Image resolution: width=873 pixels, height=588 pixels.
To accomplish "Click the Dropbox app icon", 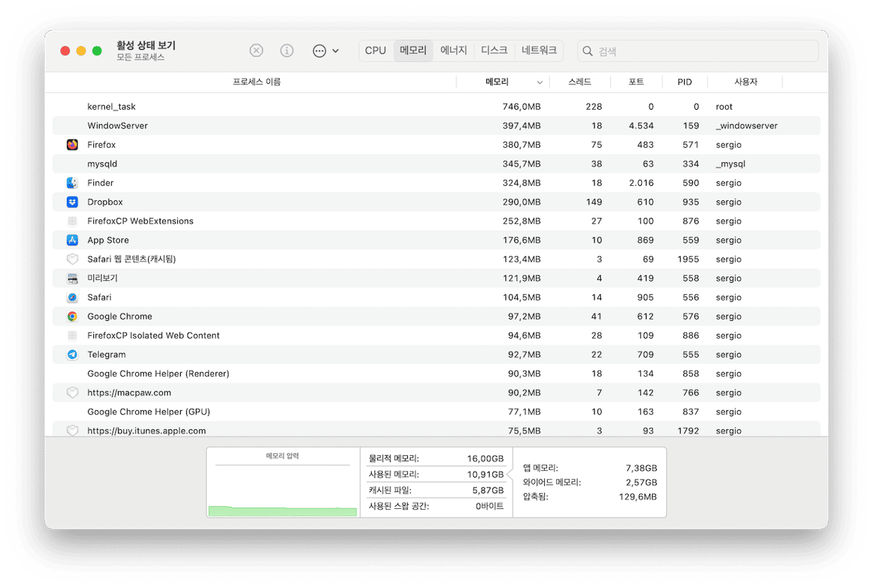I will coord(73,202).
